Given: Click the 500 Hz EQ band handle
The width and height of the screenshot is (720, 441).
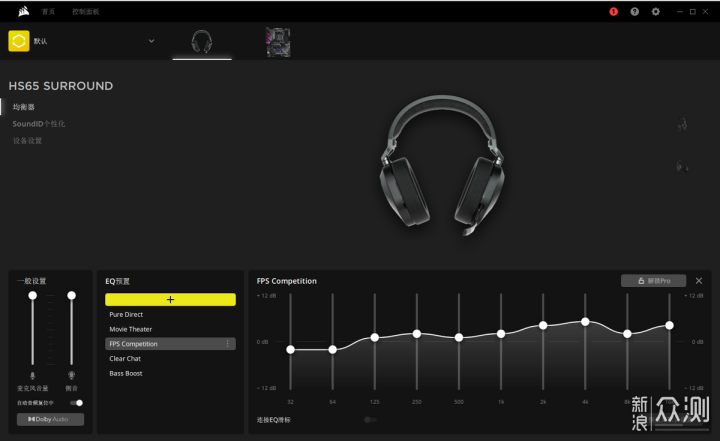Looking at the screenshot, I should pyautogui.click(x=459, y=338).
